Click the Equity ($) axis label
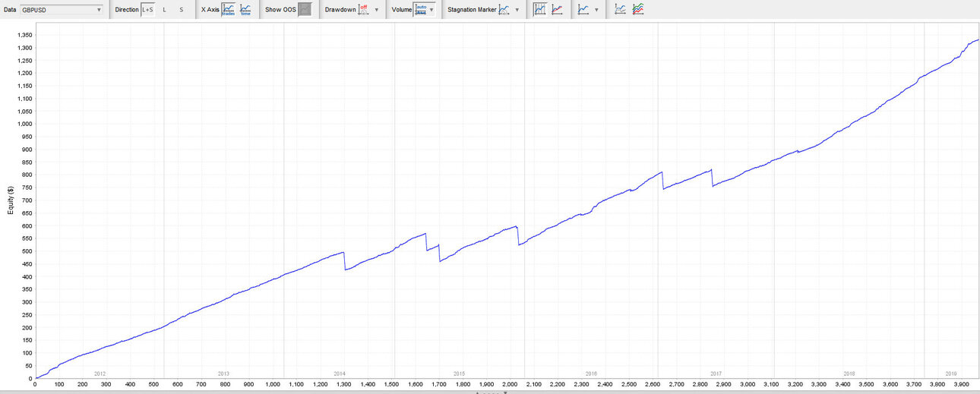Image resolution: width=980 pixels, height=394 pixels. (11, 200)
